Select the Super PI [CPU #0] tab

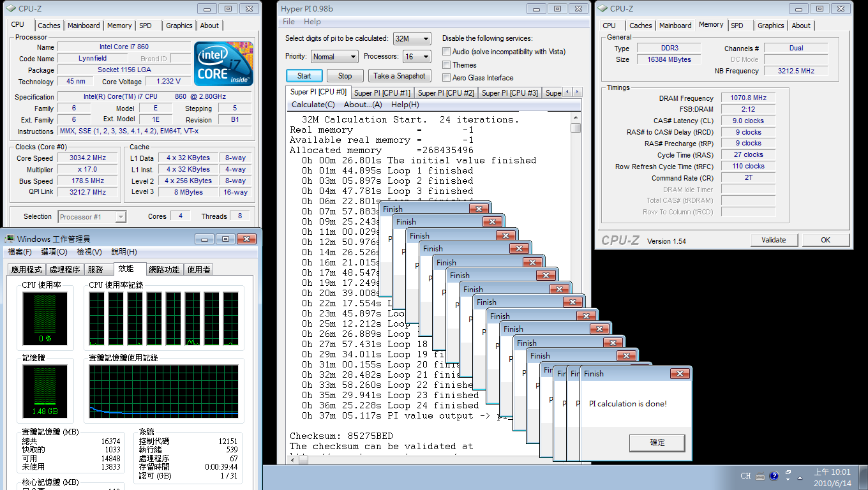point(318,92)
